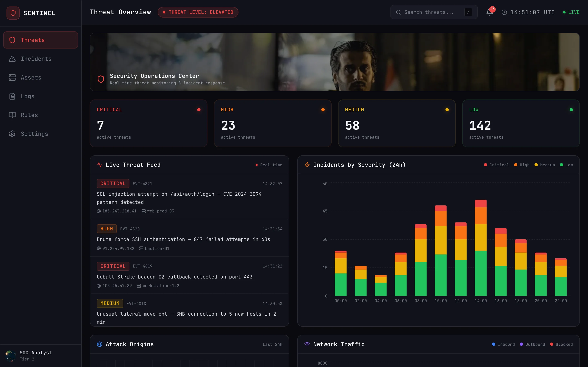Open the Critical active threats card
Viewport: 588px width, 367px height.
click(148, 123)
